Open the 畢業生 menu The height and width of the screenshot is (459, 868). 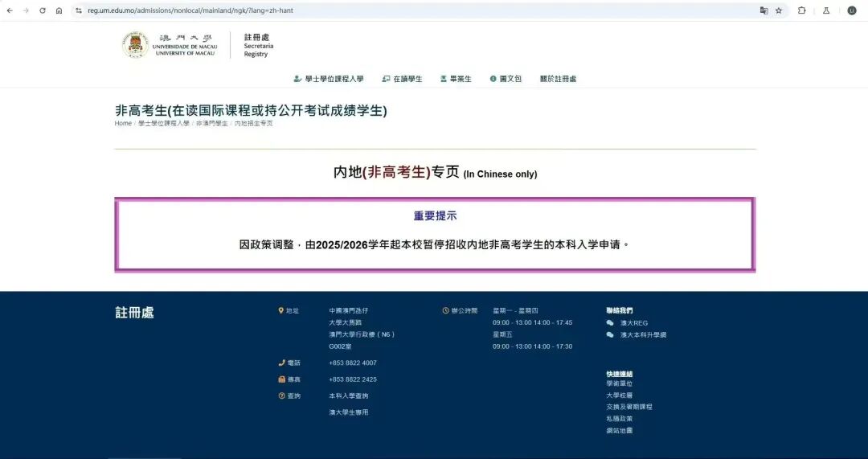coord(457,79)
